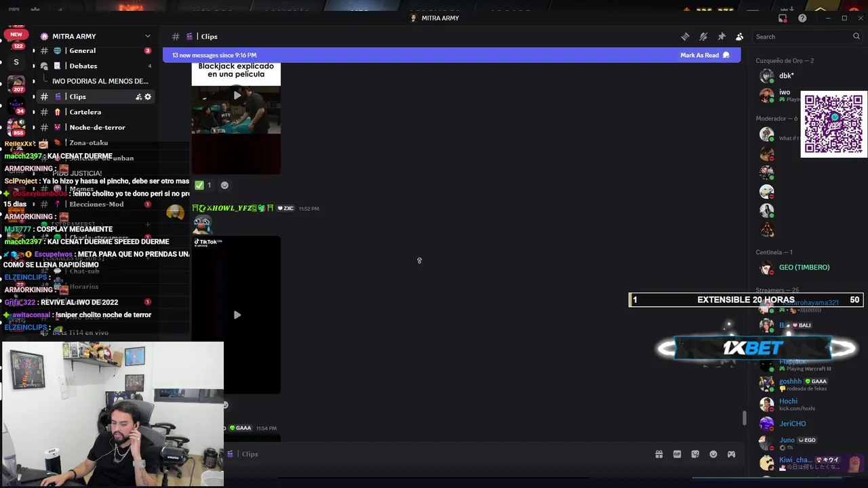Image resolution: width=868 pixels, height=488 pixels.
Task: Click the Clips channel title in header
Action: (209, 37)
